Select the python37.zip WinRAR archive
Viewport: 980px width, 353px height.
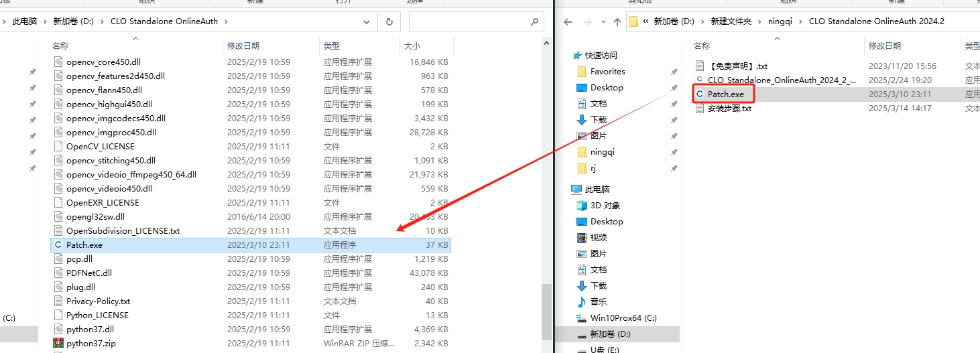(x=251, y=343)
